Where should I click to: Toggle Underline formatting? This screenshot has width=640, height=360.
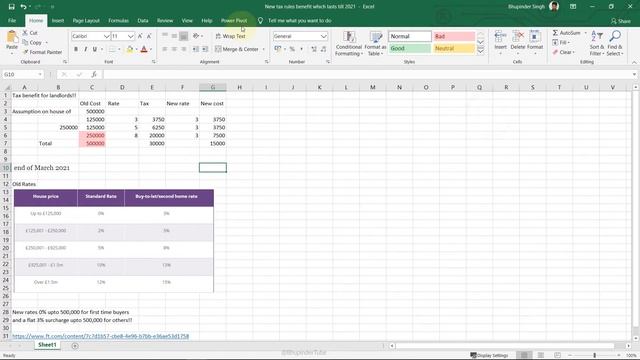(95, 49)
